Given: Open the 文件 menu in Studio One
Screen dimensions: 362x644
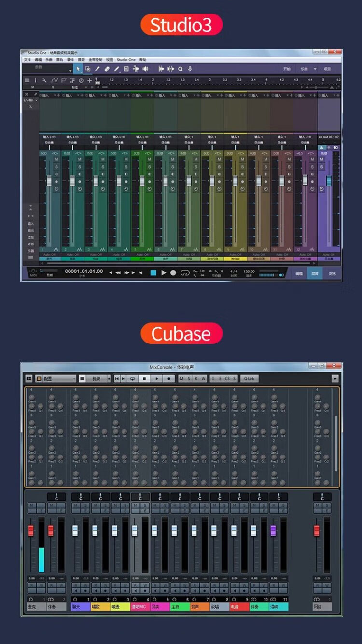Looking at the screenshot, I should pos(28,60).
